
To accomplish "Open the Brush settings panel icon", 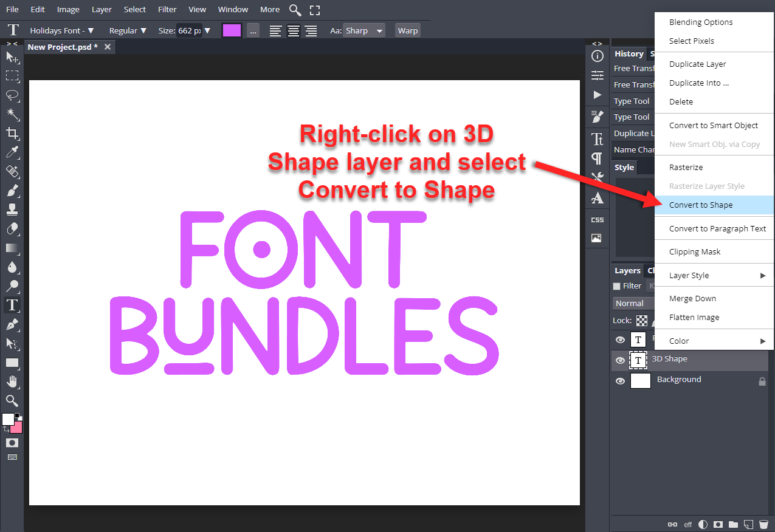I will (x=598, y=117).
